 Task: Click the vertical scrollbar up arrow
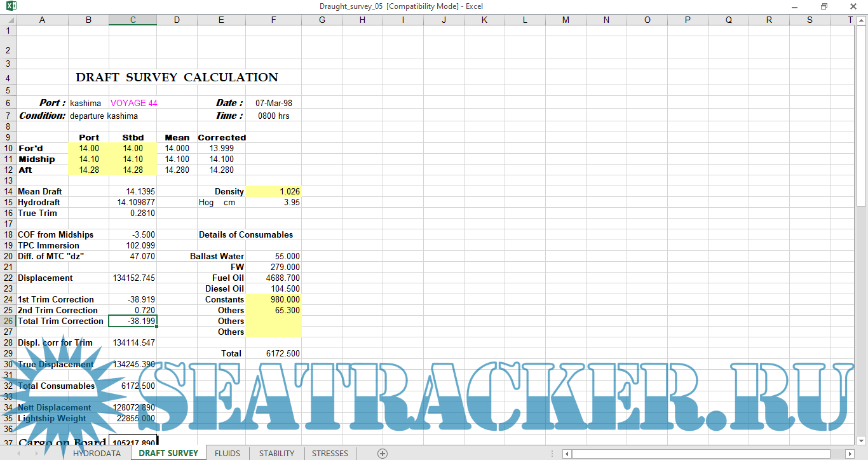862,20
